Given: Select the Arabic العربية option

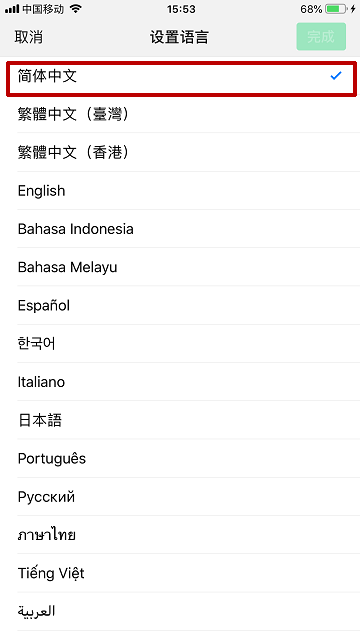Looking at the screenshot, I should [x=180, y=611].
